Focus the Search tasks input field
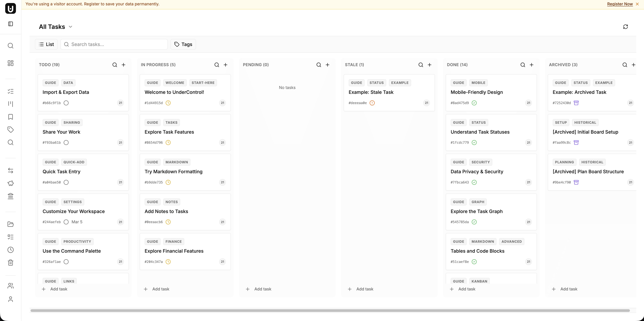Screen dimensions: 644x321 click(114, 44)
